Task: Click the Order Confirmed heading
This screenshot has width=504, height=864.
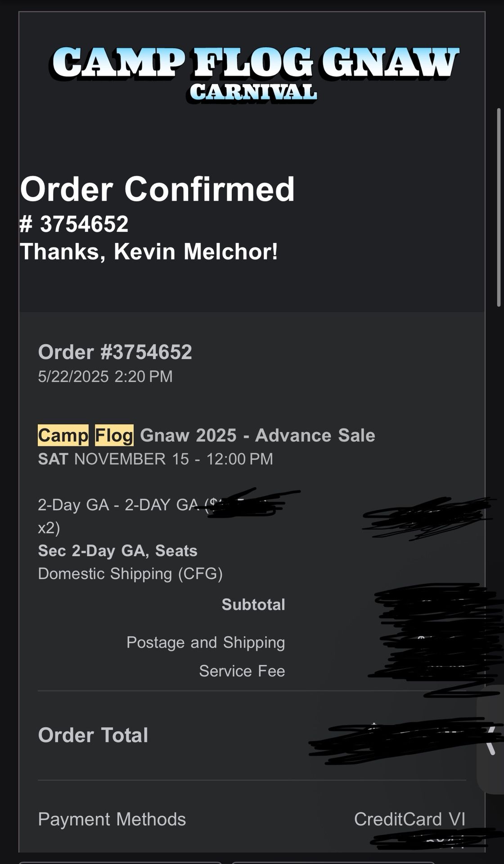Action: tap(157, 189)
